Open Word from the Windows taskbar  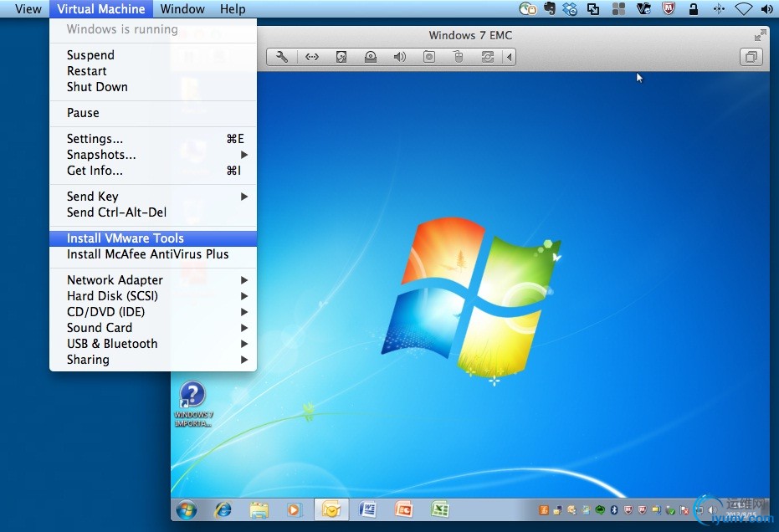(x=367, y=509)
